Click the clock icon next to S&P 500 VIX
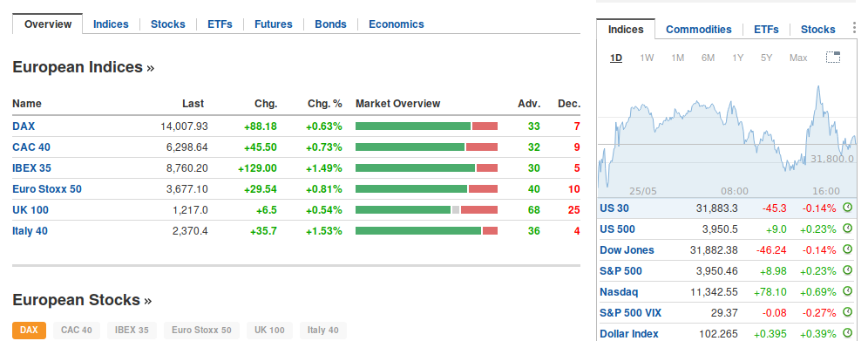The height and width of the screenshot is (341, 868). (847, 312)
